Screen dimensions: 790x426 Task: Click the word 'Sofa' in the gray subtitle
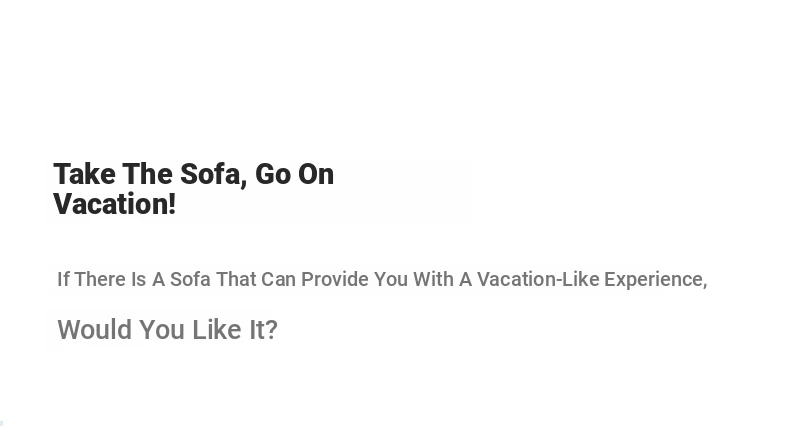(x=190, y=279)
